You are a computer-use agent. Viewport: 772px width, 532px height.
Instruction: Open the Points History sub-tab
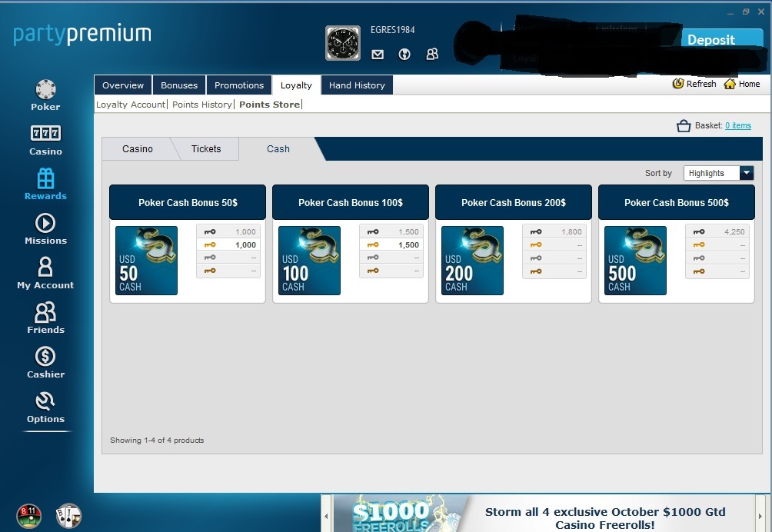202,105
